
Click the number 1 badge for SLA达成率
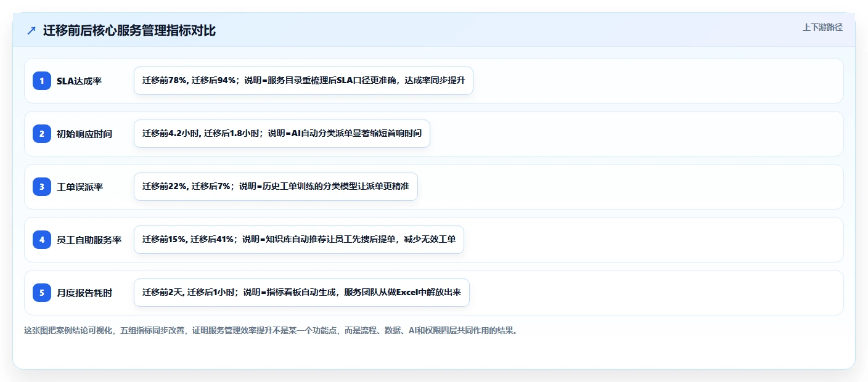click(42, 81)
